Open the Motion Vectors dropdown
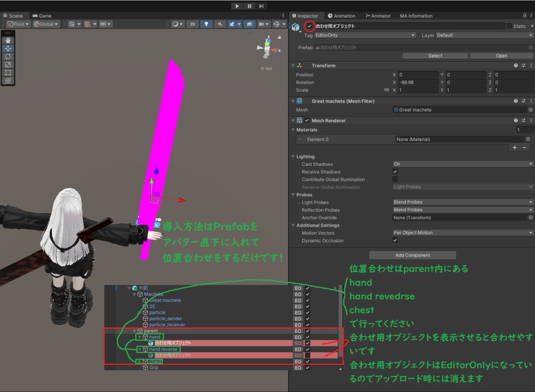The image size is (535, 392). click(463, 233)
